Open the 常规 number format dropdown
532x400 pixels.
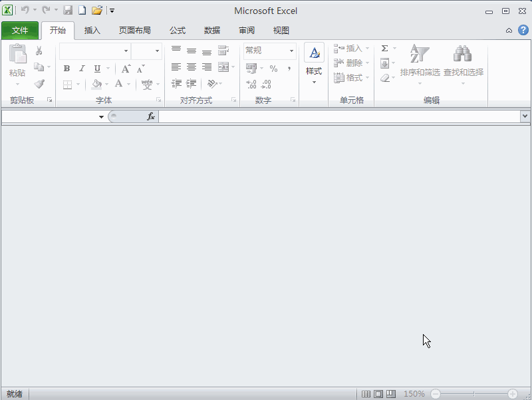pos(291,51)
